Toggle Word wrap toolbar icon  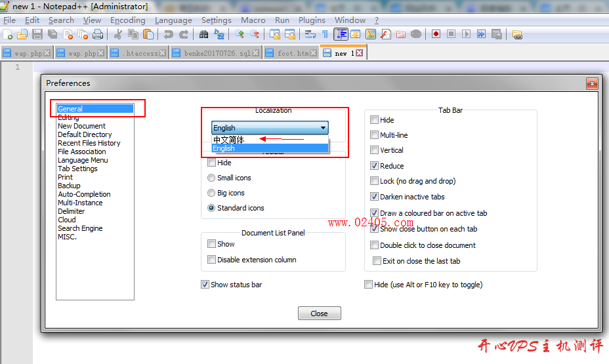coord(310,35)
